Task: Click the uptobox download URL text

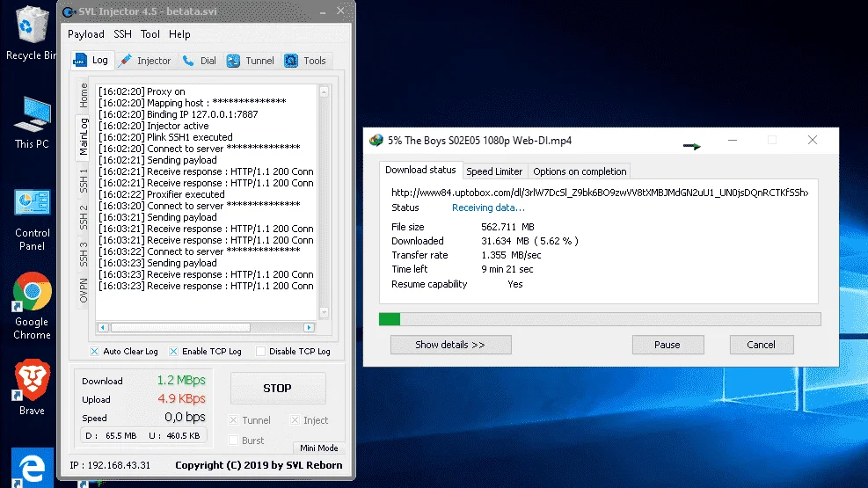Action: click(600, 193)
